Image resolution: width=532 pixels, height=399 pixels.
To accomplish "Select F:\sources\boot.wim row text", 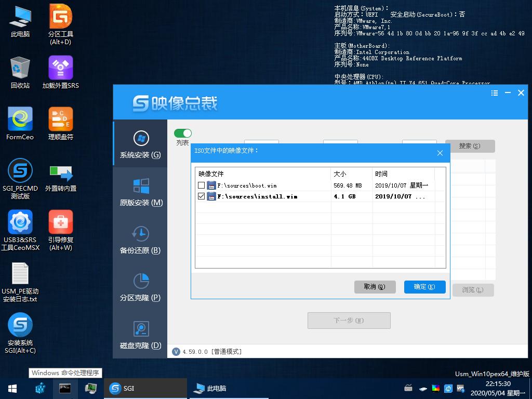I will tap(247, 185).
